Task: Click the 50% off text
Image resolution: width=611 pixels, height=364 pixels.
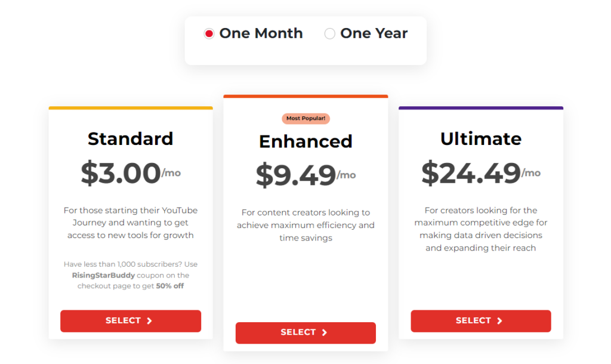Action: point(170,286)
